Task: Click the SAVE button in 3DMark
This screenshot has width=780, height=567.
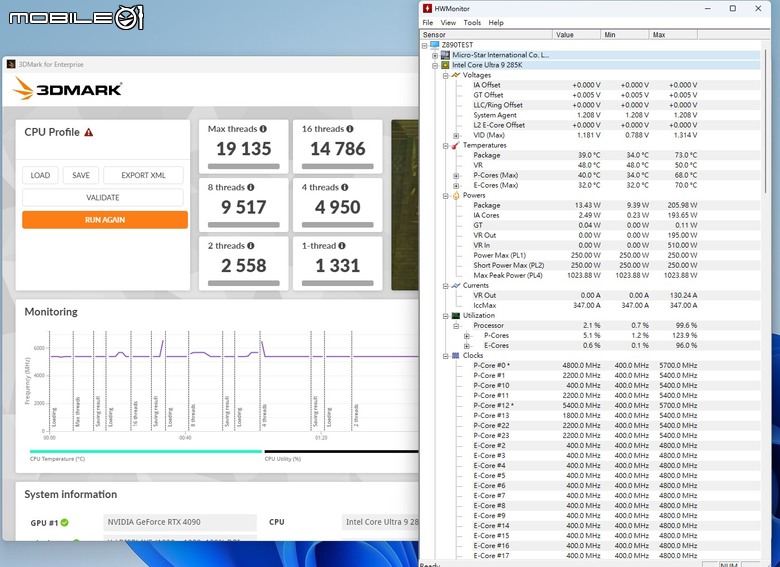Action: tap(81, 175)
